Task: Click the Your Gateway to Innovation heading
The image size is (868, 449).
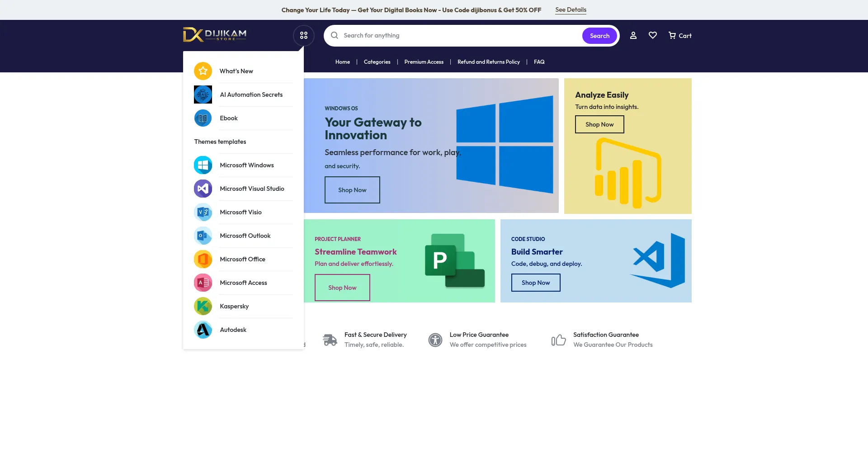Action: point(373,129)
